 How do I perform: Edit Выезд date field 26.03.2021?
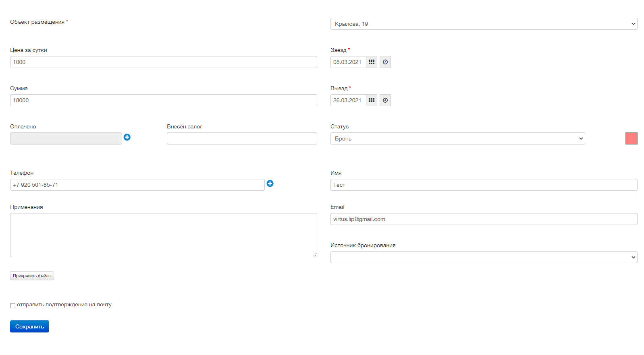point(348,100)
